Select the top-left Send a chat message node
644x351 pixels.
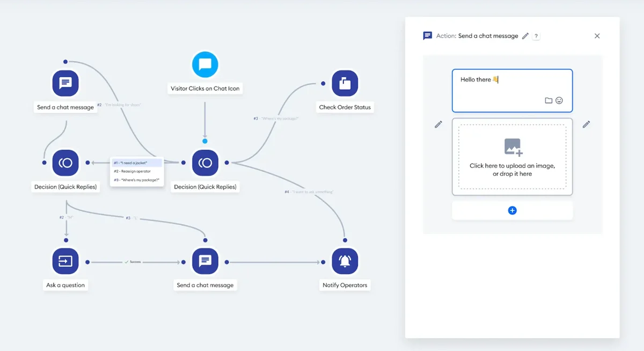pyautogui.click(x=65, y=83)
